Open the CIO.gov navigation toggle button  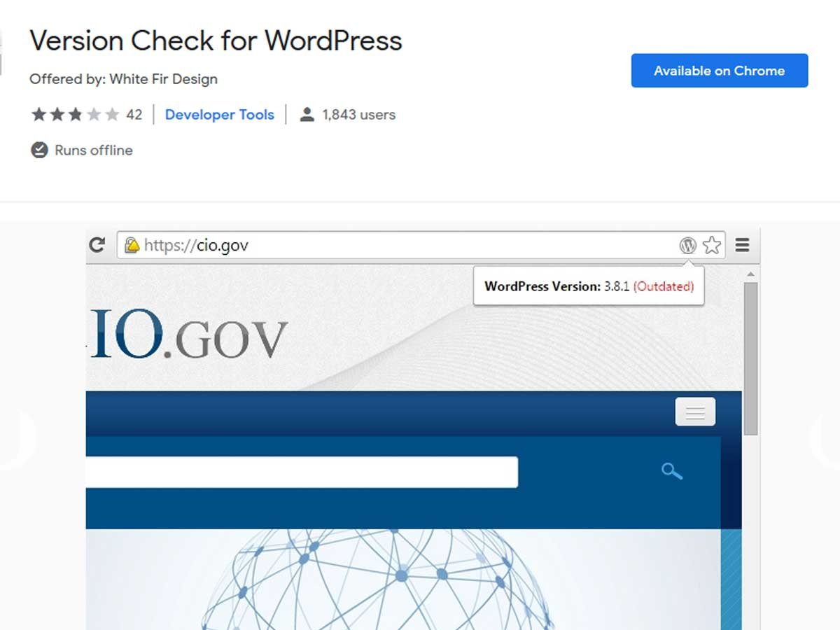point(695,412)
